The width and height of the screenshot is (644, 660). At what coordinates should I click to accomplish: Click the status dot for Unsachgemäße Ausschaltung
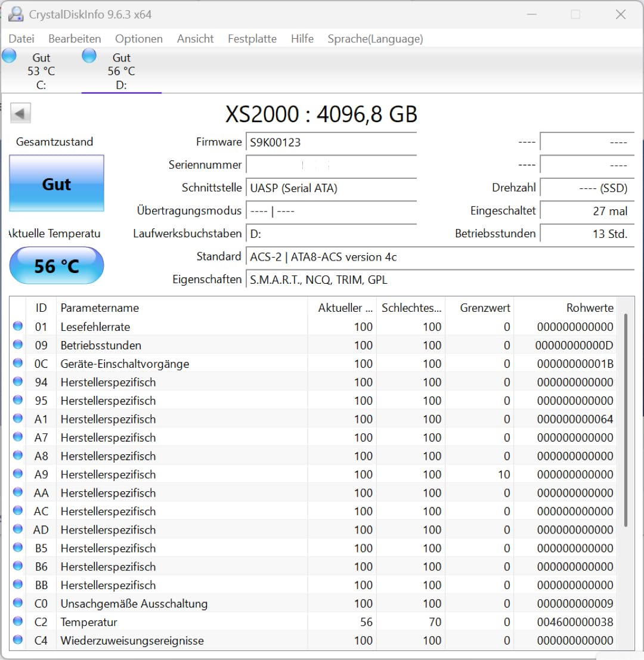click(18, 603)
